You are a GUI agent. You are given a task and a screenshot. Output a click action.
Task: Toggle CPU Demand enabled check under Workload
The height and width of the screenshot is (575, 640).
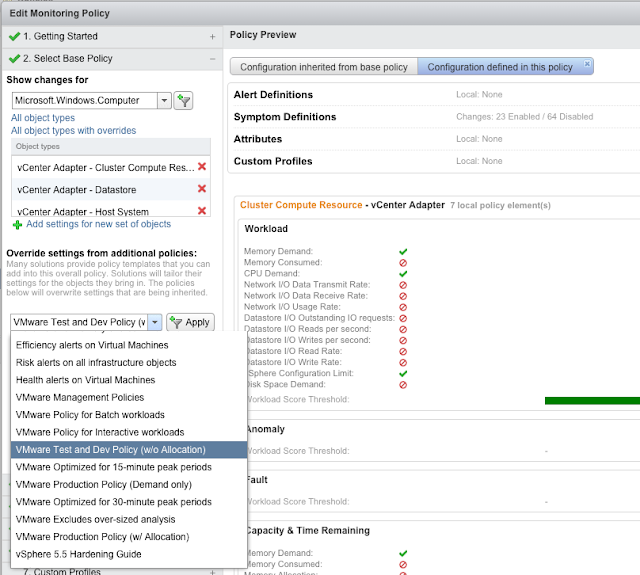pyautogui.click(x=402, y=273)
